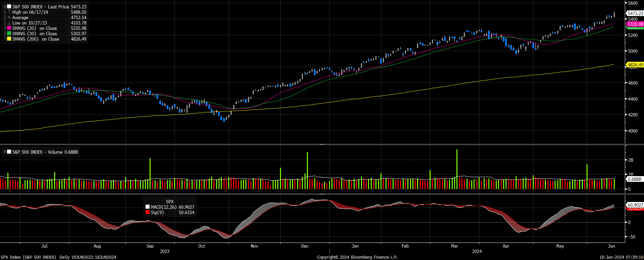Screen dimensions: 644x260
Task: Click the 'Dec' x-axis month label
Action: (x=305, y=246)
